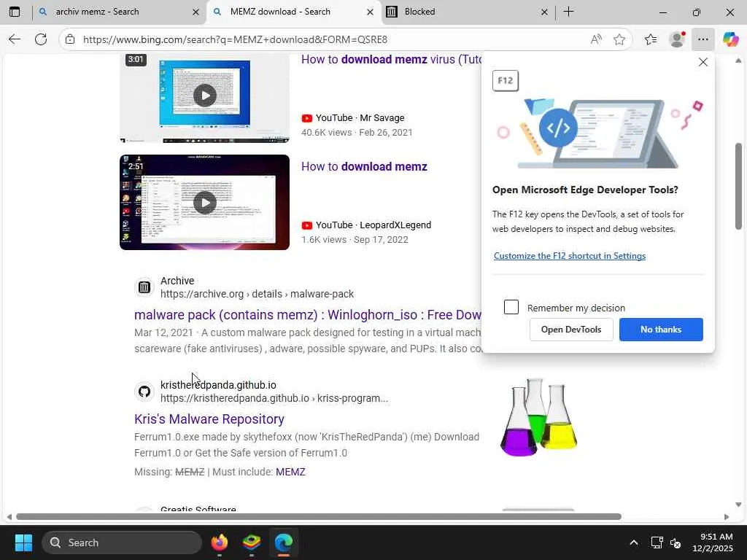Open a new browser tab

click(x=569, y=12)
